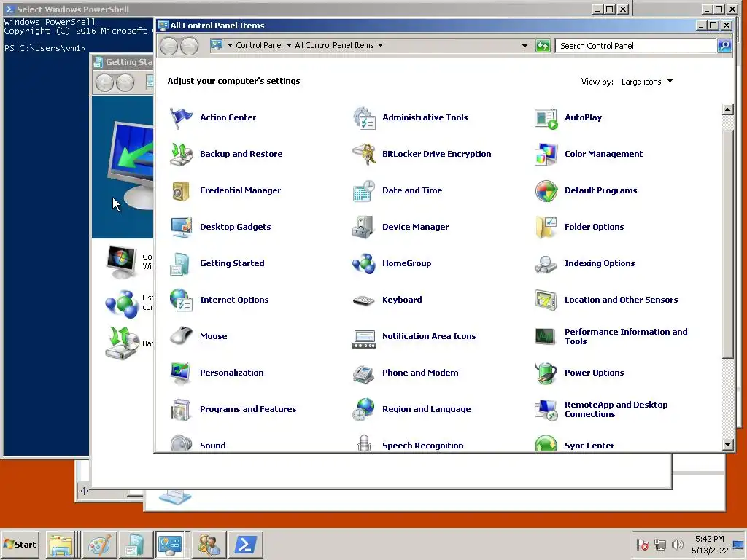Image resolution: width=747 pixels, height=560 pixels.
Task: Open Credential Manager safe icon
Action: [181, 190]
